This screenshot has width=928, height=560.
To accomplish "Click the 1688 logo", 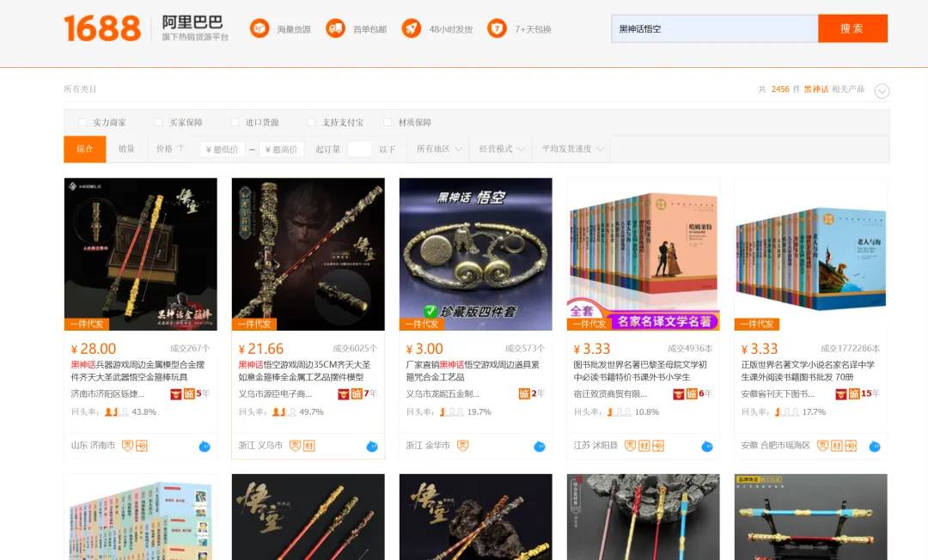I will (x=102, y=27).
